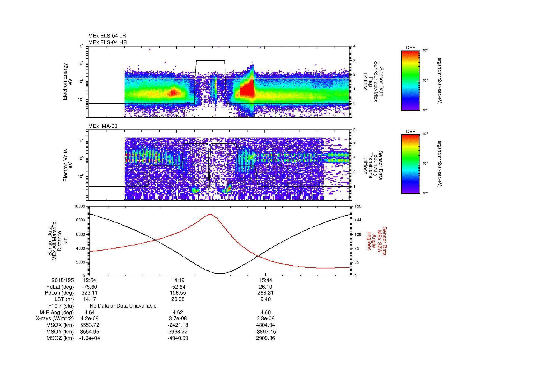Click the PdLon value 323.11
The width and height of the screenshot is (555, 392).
pos(89,293)
